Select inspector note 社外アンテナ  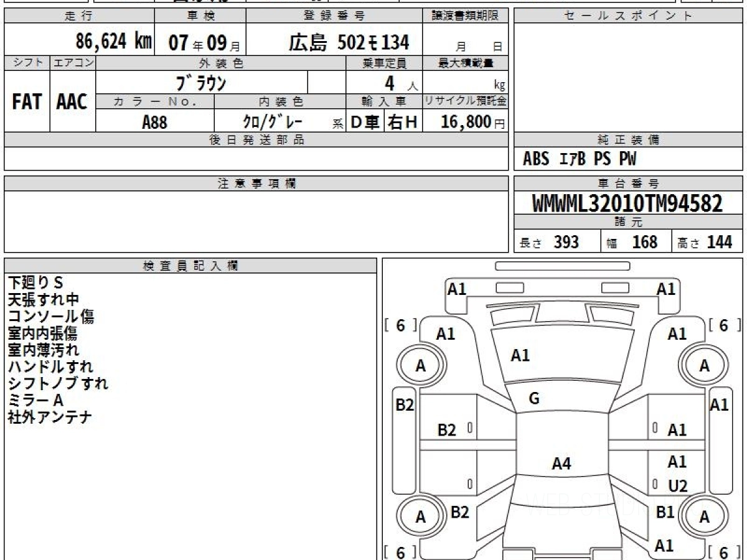coord(50,417)
